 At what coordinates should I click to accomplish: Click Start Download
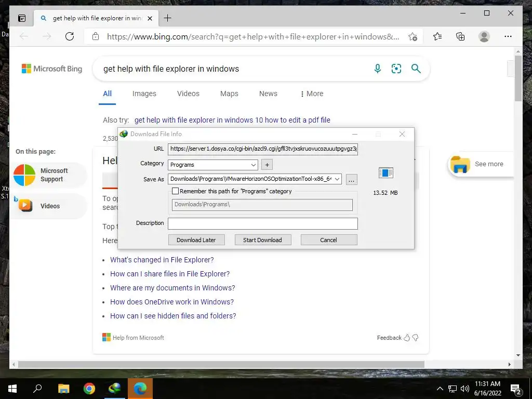[x=262, y=240]
